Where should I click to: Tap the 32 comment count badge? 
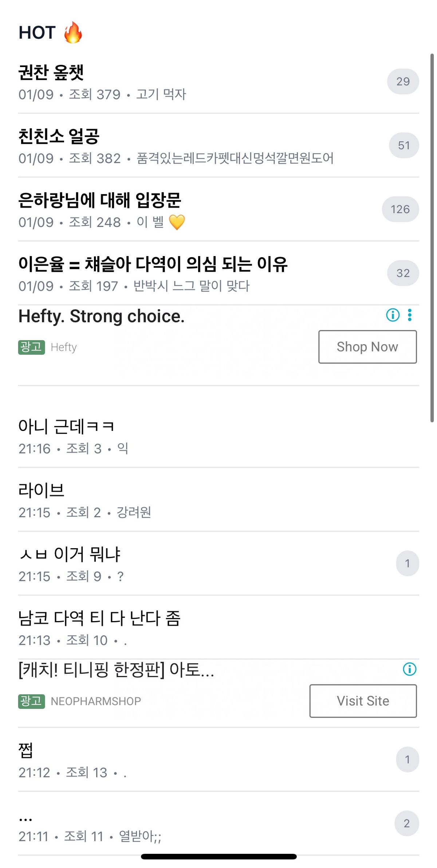pos(403,273)
